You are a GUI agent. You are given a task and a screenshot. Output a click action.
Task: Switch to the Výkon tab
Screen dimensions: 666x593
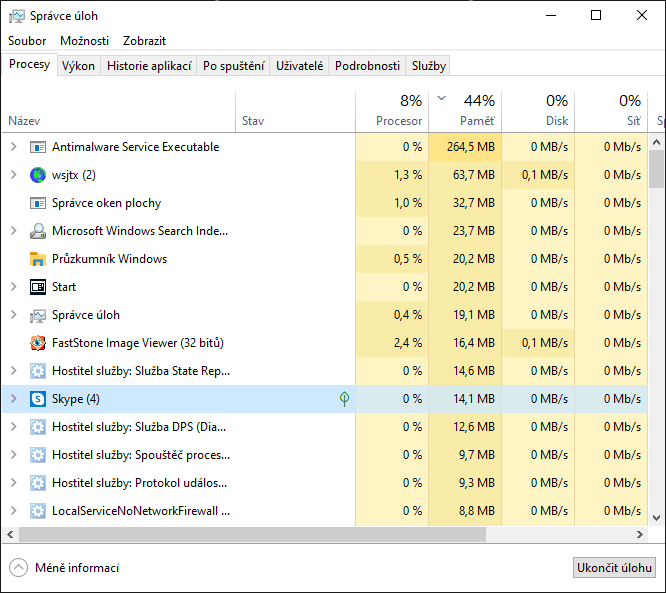click(x=78, y=66)
